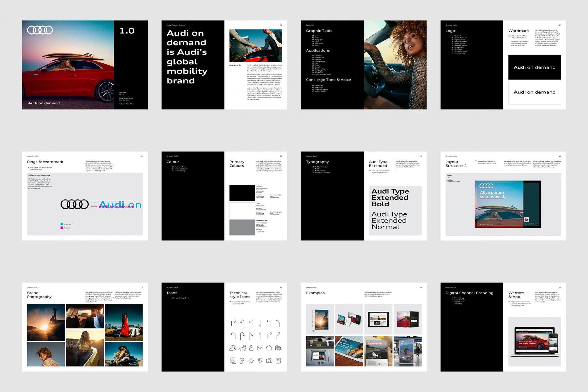Click the house home icon
This screenshot has width=588, height=392.
269,348
